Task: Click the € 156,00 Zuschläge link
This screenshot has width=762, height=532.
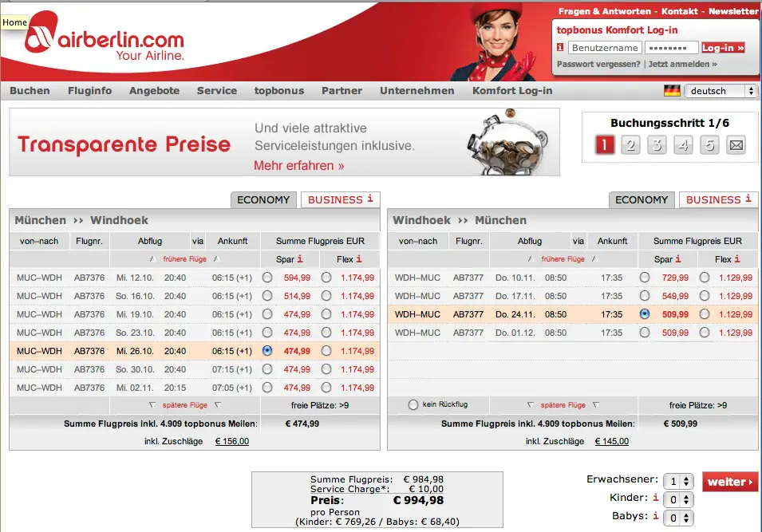Action: (x=232, y=441)
